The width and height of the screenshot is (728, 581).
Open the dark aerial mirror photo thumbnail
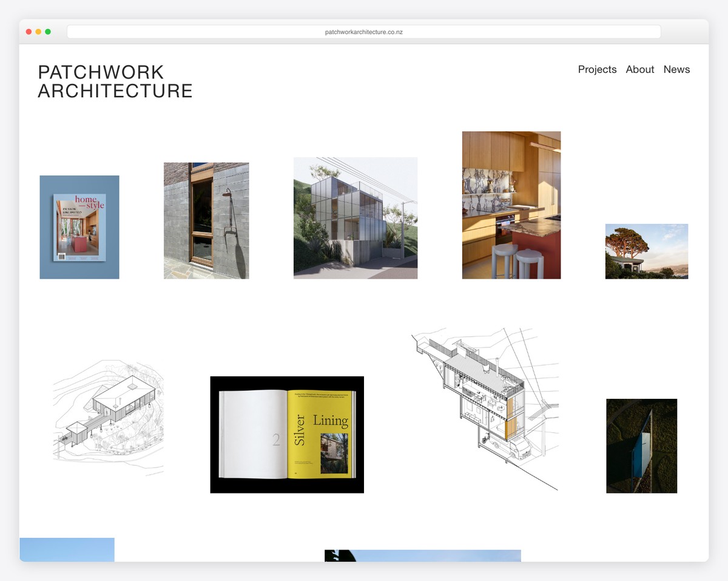641,445
